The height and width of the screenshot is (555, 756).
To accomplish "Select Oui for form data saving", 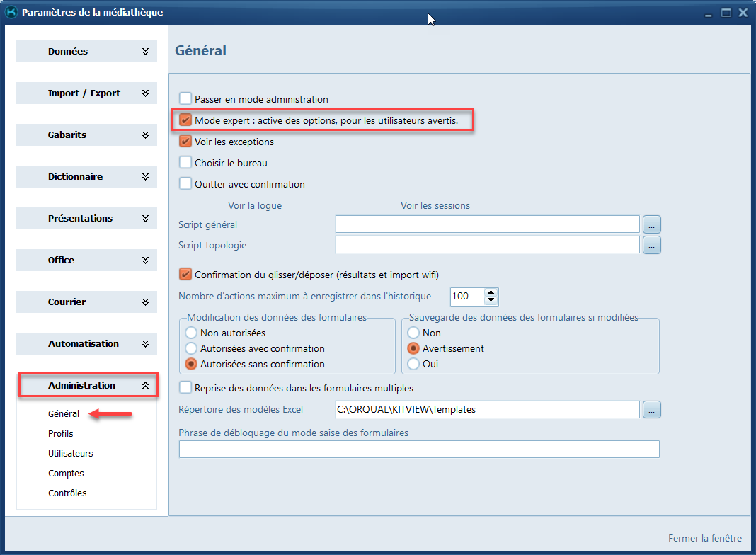I will [x=413, y=364].
